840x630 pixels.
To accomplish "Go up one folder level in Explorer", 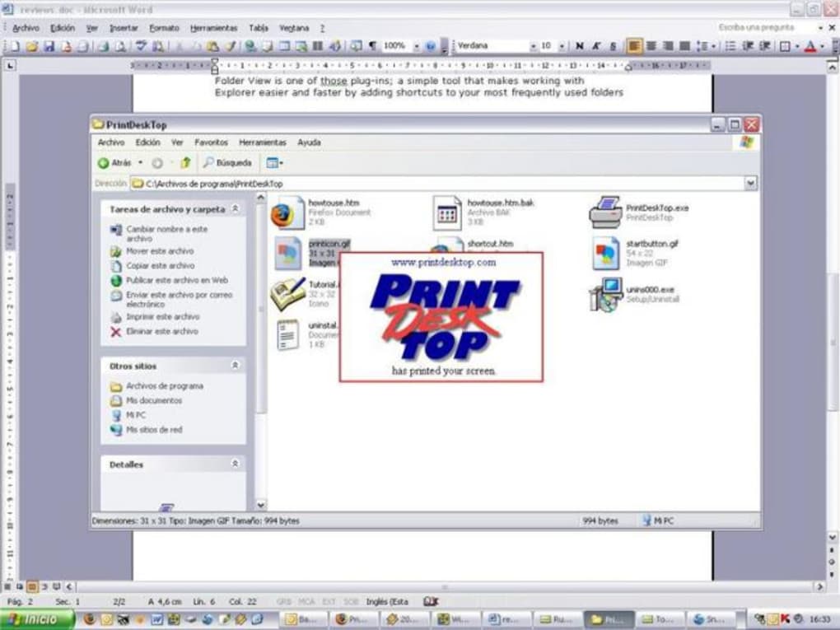I will tap(185, 163).
